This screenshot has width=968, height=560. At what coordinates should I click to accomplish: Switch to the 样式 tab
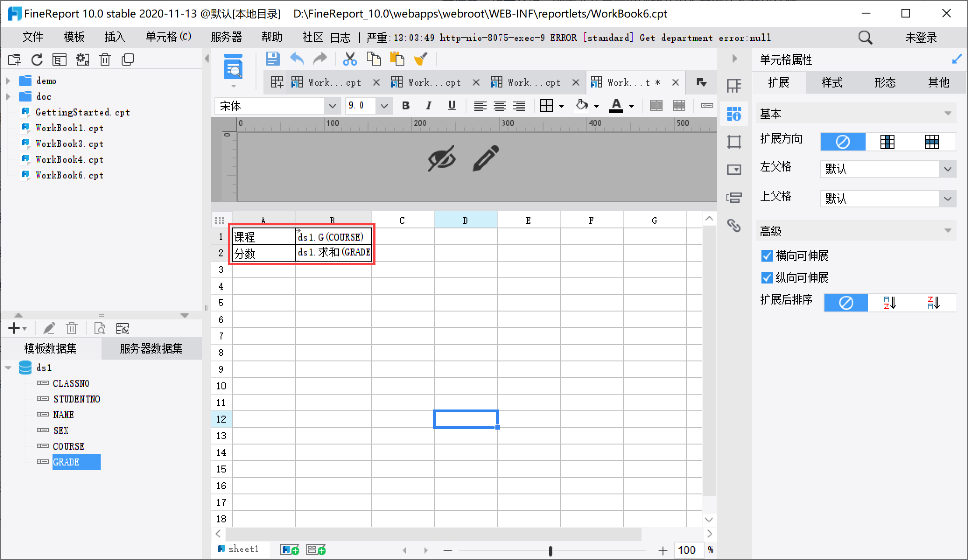(831, 83)
